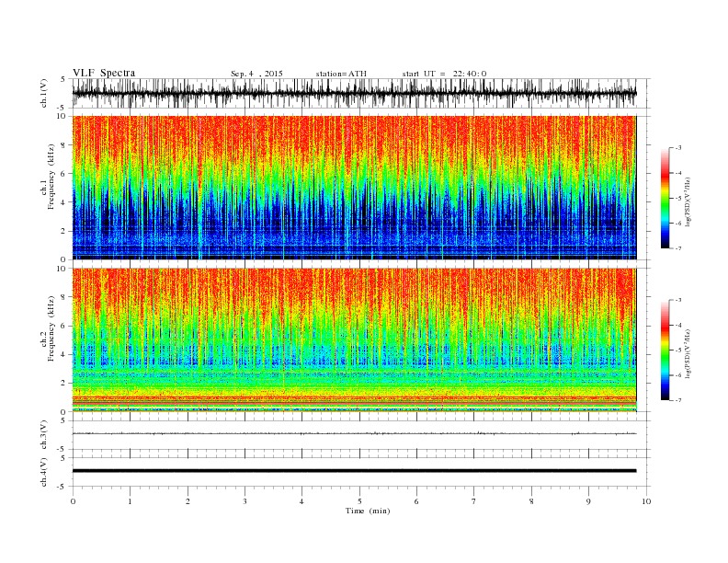Click the time-axis tick label "9"

(x=588, y=501)
